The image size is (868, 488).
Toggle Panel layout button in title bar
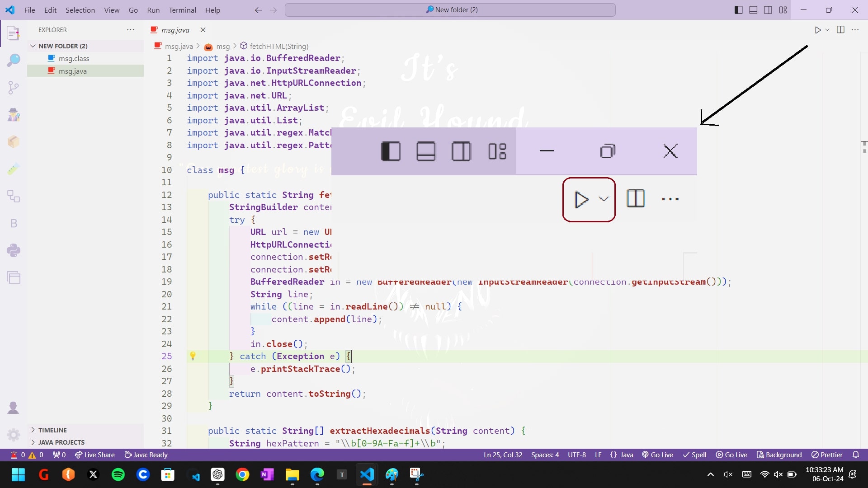point(753,10)
